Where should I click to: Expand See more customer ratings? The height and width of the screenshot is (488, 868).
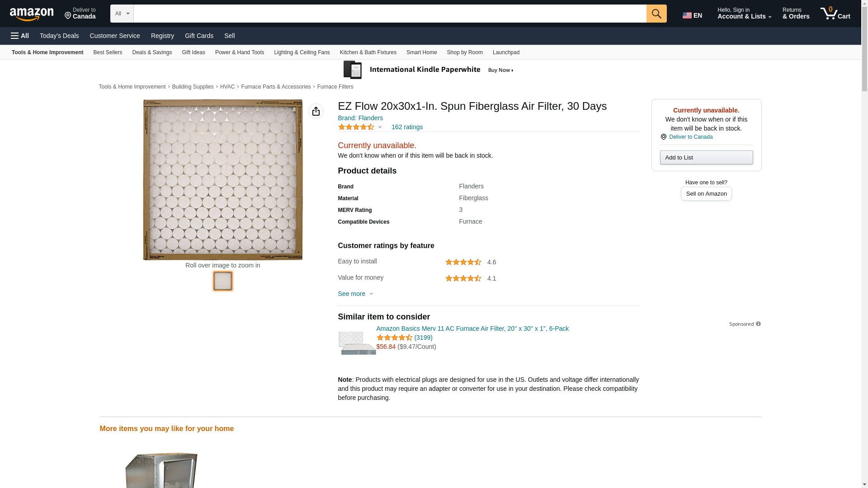tap(355, 294)
